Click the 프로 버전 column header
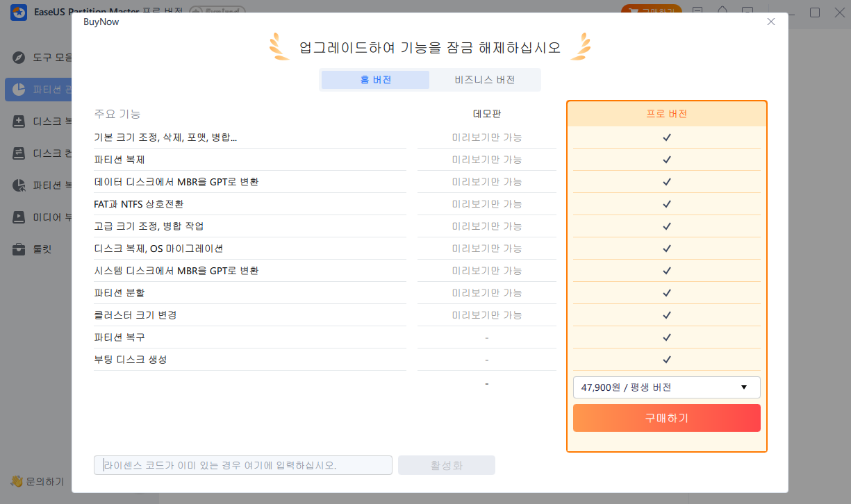 click(666, 114)
